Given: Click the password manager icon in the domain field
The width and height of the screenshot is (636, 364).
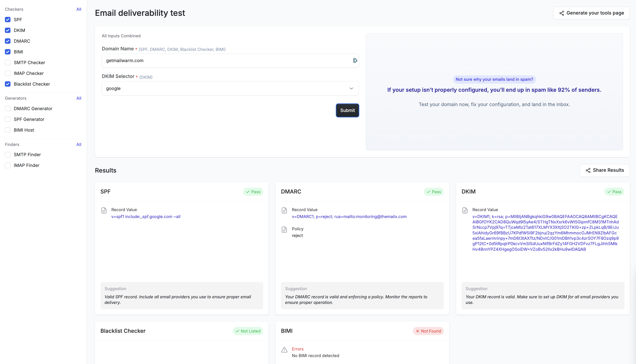Looking at the screenshot, I should click(x=355, y=61).
